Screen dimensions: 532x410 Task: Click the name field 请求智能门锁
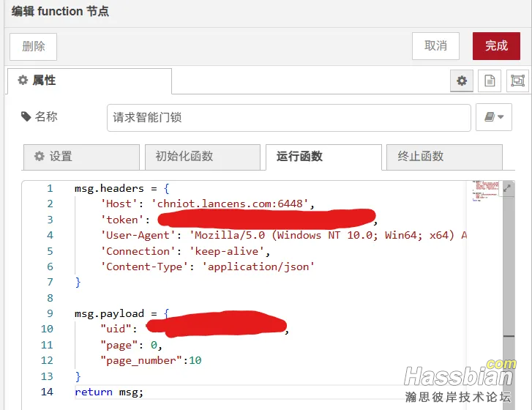(x=288, y=117)
